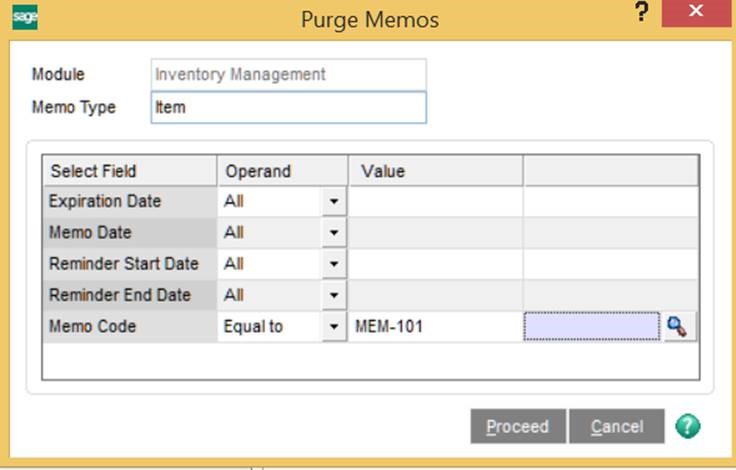Expand Reminder End Date operand dropdown
Viewport: 736px width, 470px height.
(x=334, y=295)
